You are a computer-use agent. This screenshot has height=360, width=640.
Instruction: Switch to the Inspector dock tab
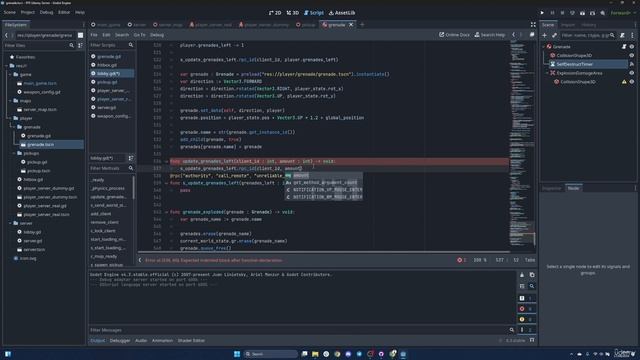552,188
